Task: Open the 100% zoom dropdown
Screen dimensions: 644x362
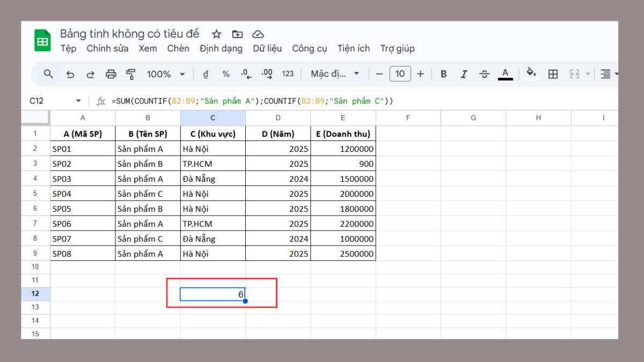Action: pyautogui.click(x=166, y=74)
